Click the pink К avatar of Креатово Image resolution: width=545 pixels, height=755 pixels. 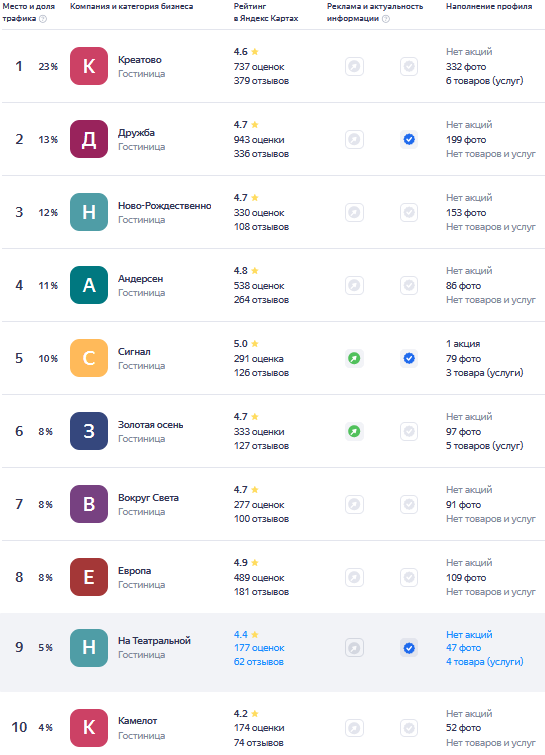(89, 66)
